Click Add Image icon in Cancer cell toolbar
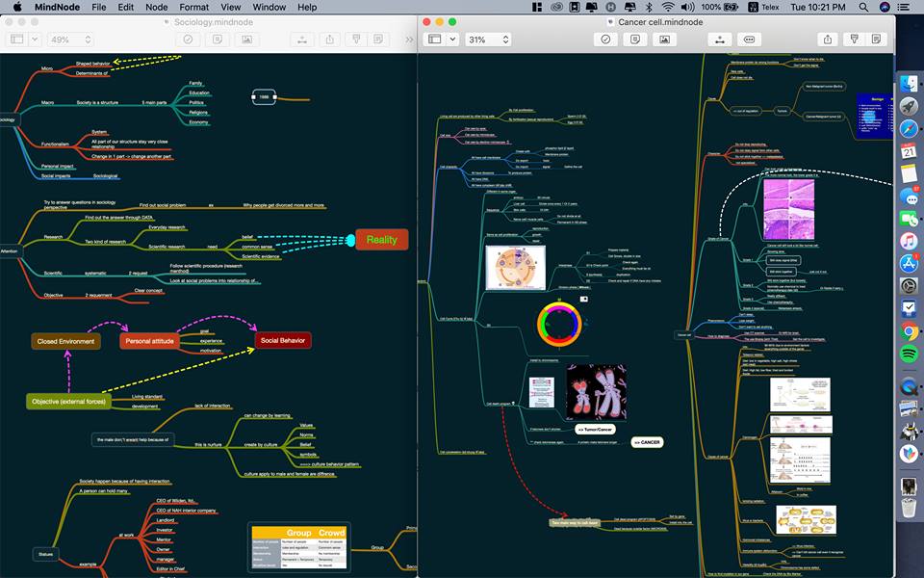The height and width of the screenshot is (578, 924). [664, 39]
